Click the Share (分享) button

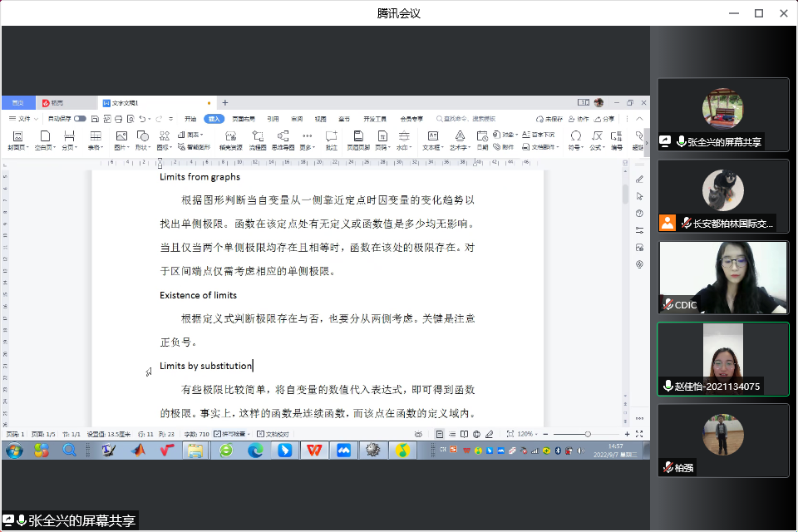605,119
